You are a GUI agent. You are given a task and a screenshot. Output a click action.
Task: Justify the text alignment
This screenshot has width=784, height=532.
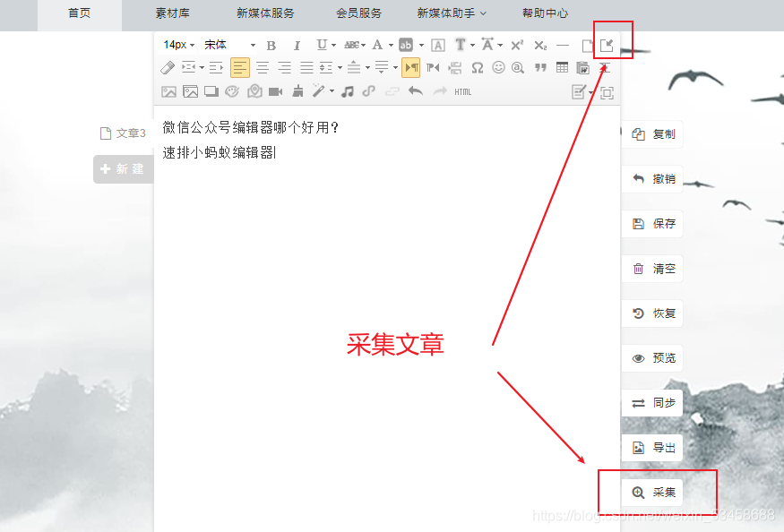pos(306,67)
